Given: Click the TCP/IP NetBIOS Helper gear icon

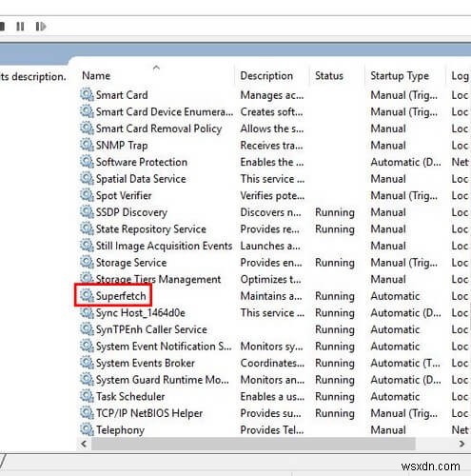Looking at the screenshot, I should coord(87,413).
